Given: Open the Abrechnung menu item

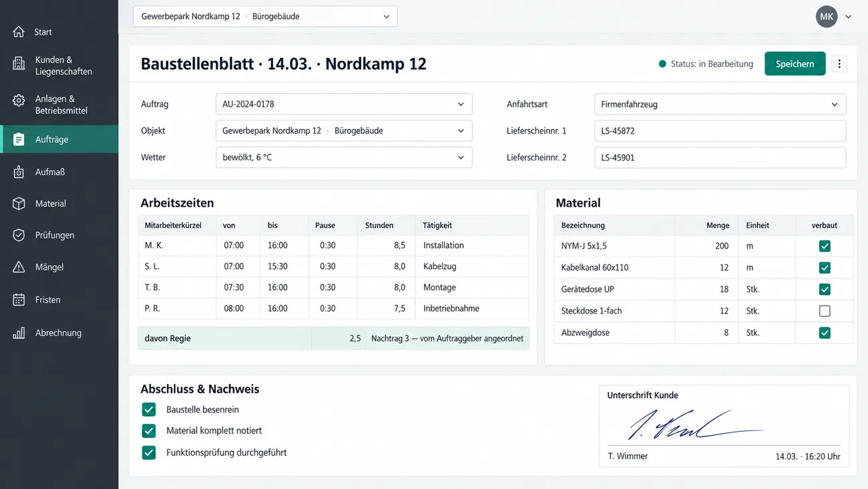Looking at the screenshot, I should tap(59, 333).
